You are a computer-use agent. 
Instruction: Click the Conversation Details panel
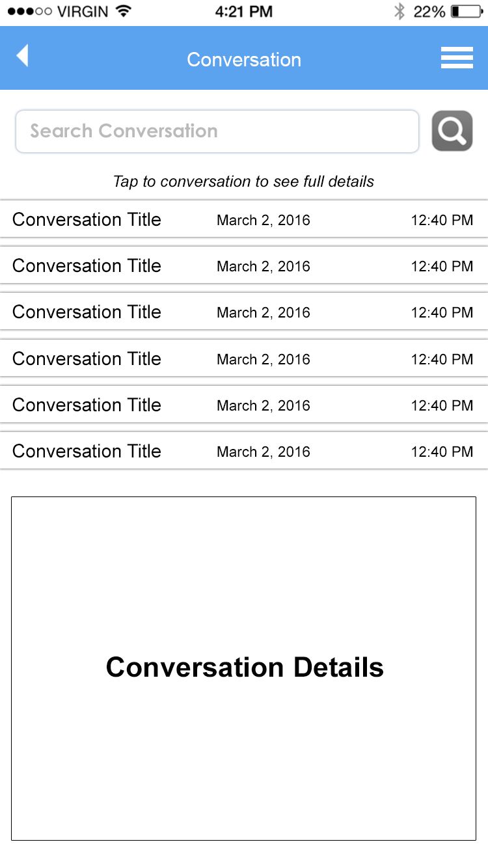pos(244,668)
